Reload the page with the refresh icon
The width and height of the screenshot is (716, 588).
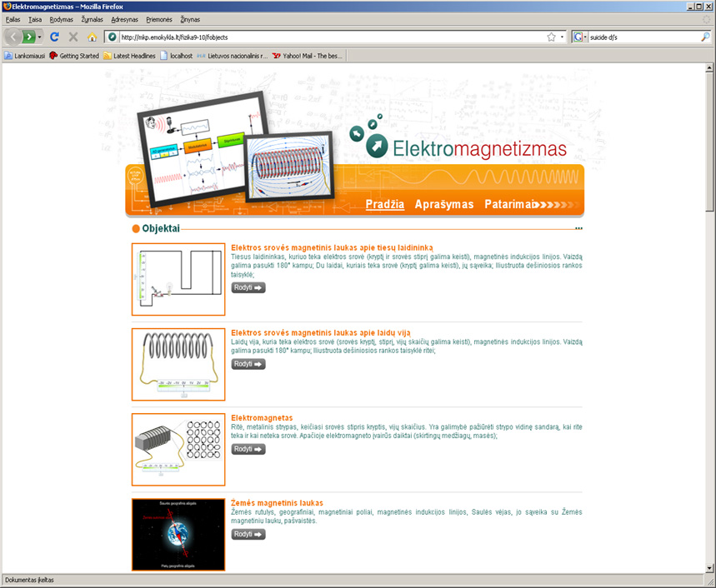coord(55,37)
